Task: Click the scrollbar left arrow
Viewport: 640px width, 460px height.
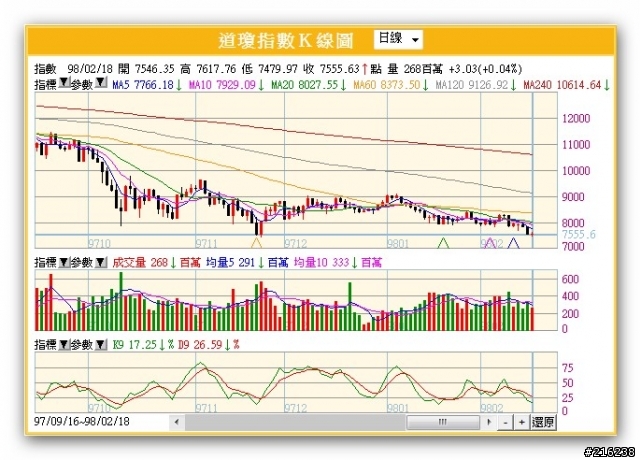Action: [x=176, y=422]
